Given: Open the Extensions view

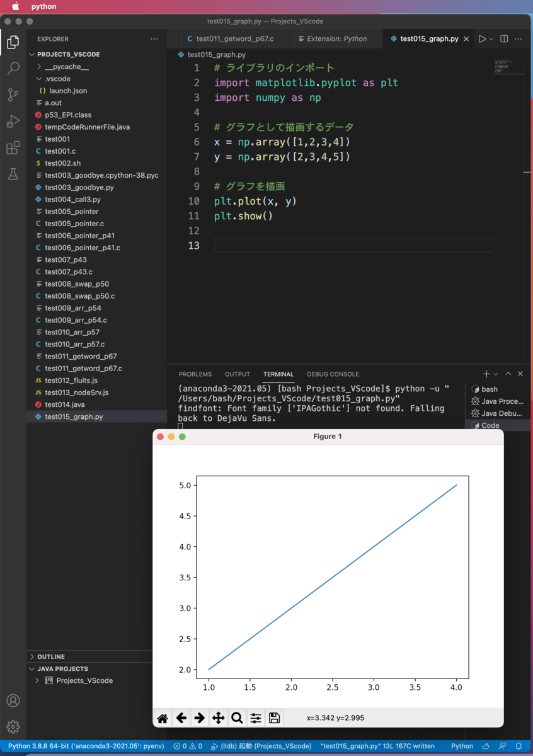Looking at the screenshot, I should (13, 148).
